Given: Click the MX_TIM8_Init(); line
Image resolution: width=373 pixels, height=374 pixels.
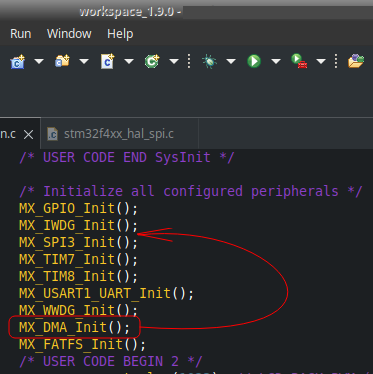Looking at the screenshot, I should pos(78,276).
